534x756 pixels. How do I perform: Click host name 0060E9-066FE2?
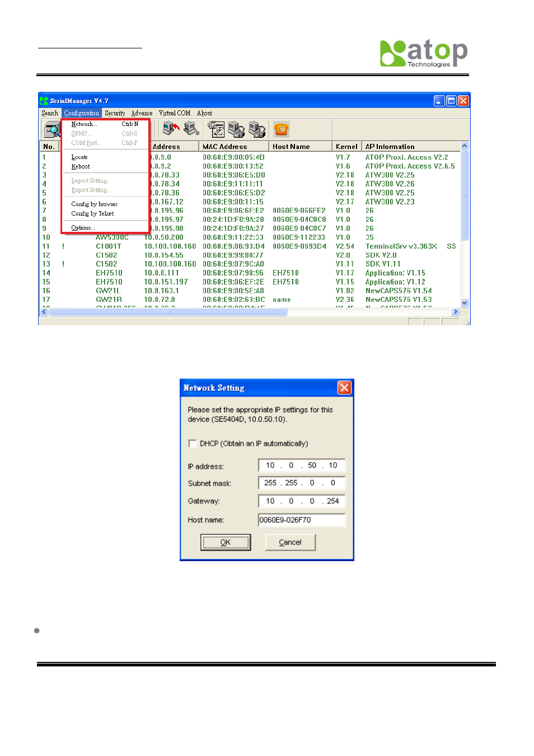[x=299, y=211]
